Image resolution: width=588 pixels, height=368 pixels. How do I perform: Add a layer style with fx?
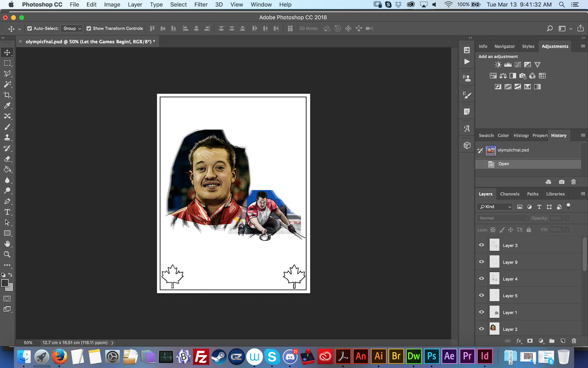(519, 341)
